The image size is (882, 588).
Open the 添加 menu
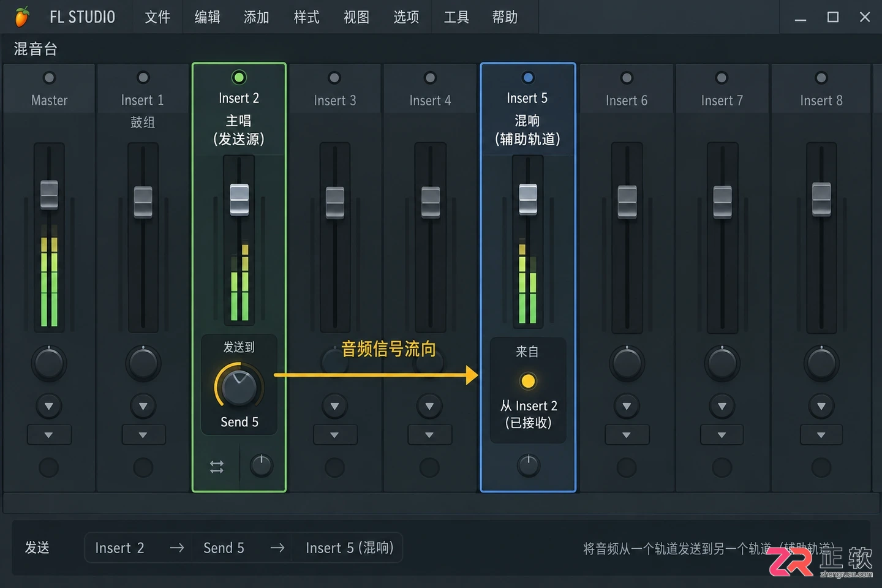pos(257,17)
